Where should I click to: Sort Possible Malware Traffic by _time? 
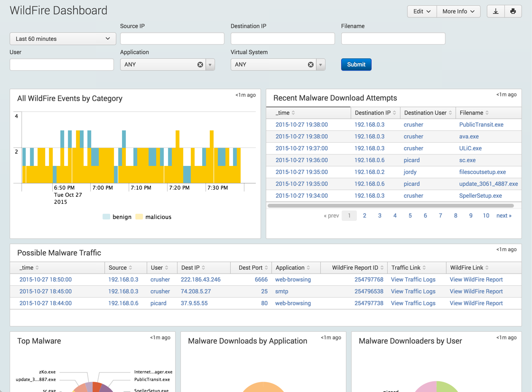(x=29, y=268)
